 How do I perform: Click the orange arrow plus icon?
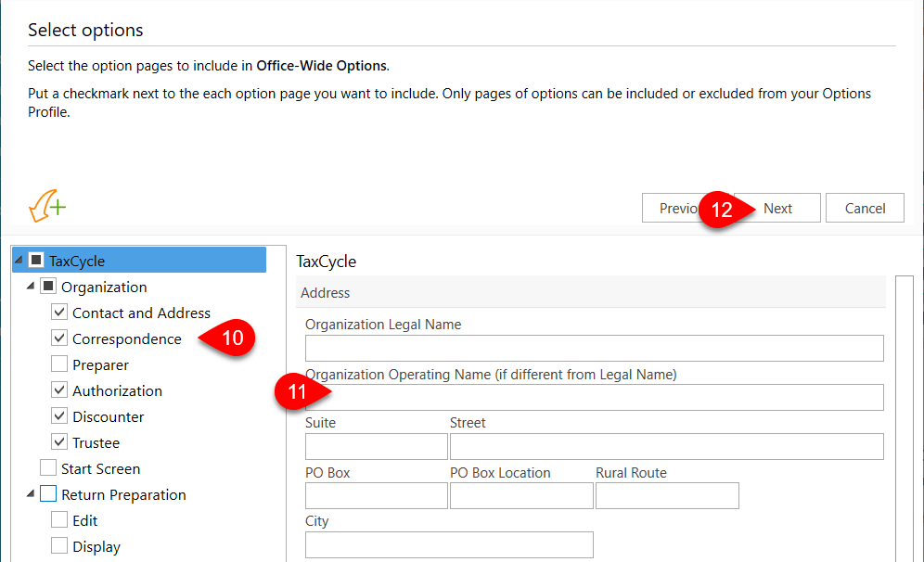pyautogui.click(x=47, y=207)
